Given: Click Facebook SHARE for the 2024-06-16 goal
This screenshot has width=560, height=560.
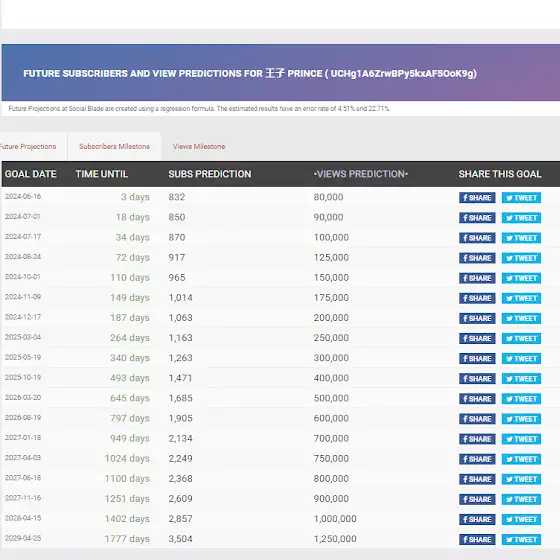Looking at the screenshot, I should (x=477, y=198).
